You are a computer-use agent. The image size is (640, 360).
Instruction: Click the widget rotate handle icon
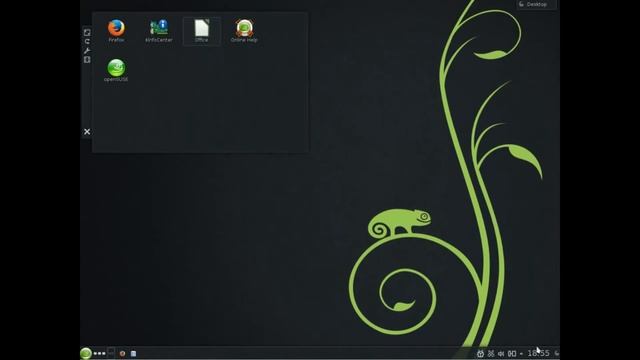(87, 41)
